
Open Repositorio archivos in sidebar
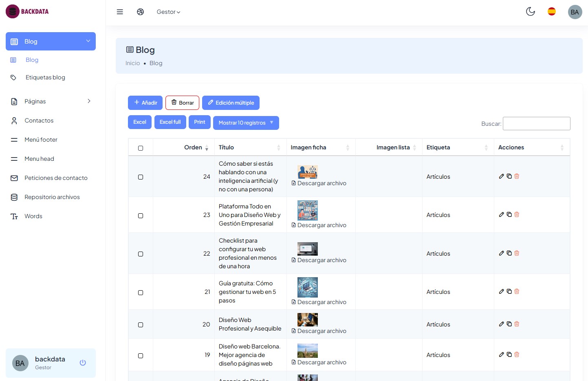(x=52, y=197)
